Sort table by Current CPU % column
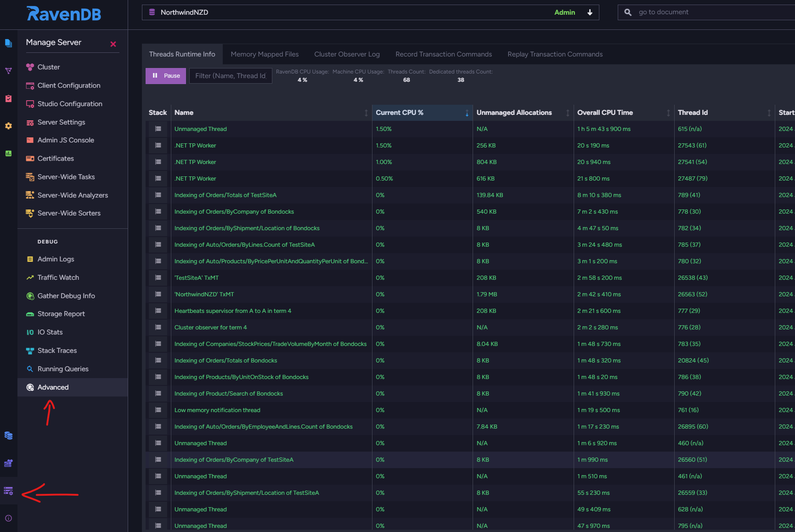Screen dimensions: 795x532 click(422, 113)
